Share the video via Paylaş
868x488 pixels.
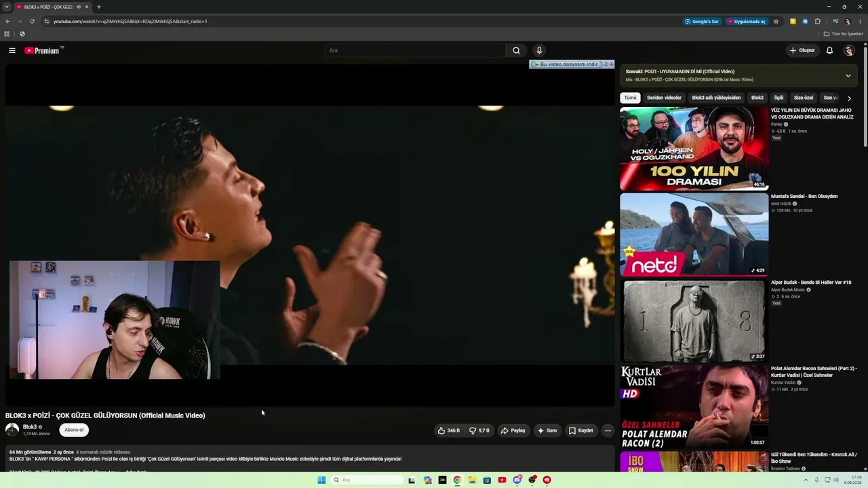[513, 430]
